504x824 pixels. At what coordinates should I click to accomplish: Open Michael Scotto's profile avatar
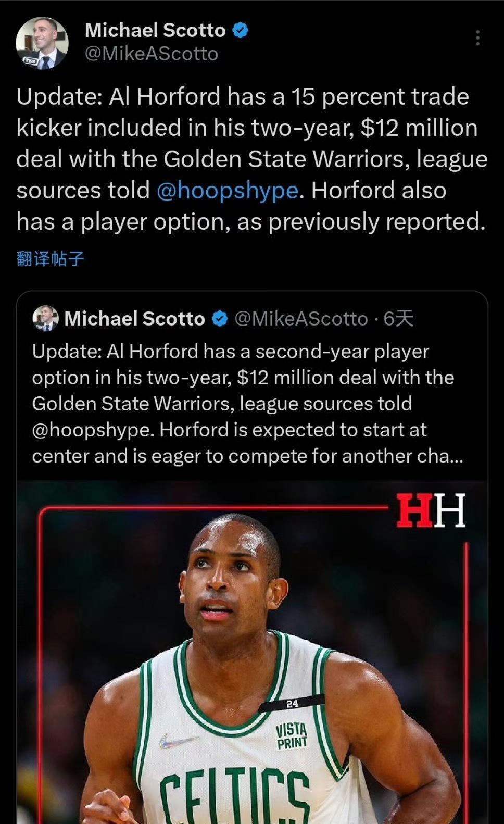pos(42,43)
